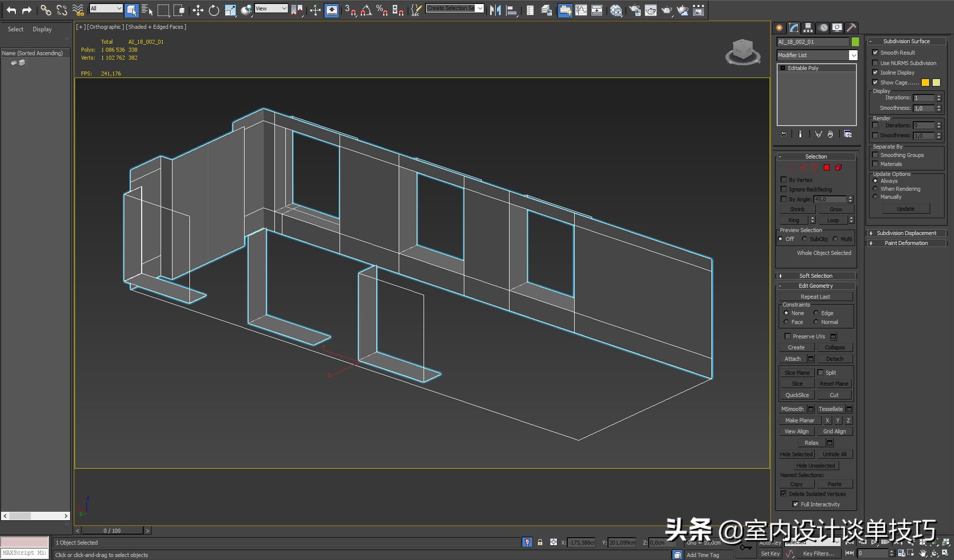Screen dimensions: 954x560
Task: Expand the Paint Deformation rollout
Action: (906, 243)
